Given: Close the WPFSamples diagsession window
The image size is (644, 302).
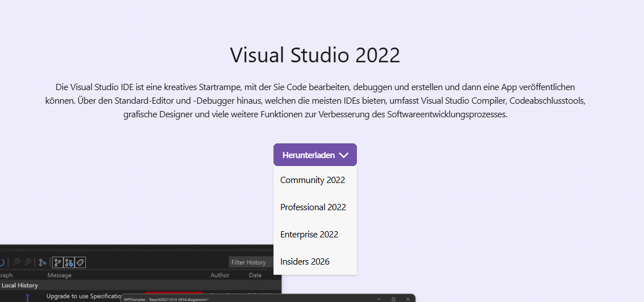Looking at the screenshot, I should [407, 299].
